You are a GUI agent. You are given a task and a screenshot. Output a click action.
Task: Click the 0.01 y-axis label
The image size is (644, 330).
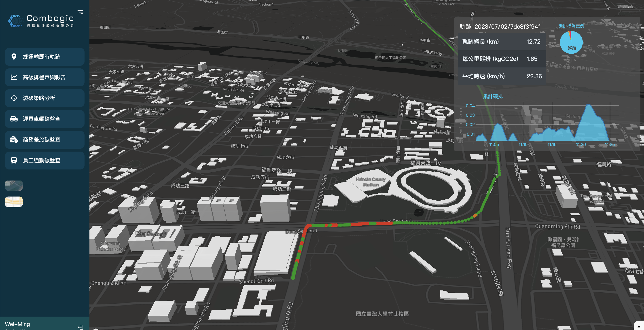pos(470,134)
